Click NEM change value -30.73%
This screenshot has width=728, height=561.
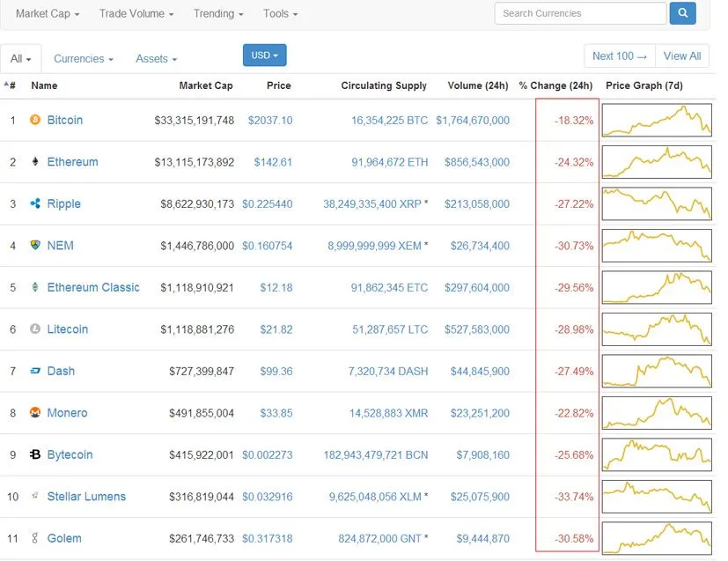[x=574, y=246]
